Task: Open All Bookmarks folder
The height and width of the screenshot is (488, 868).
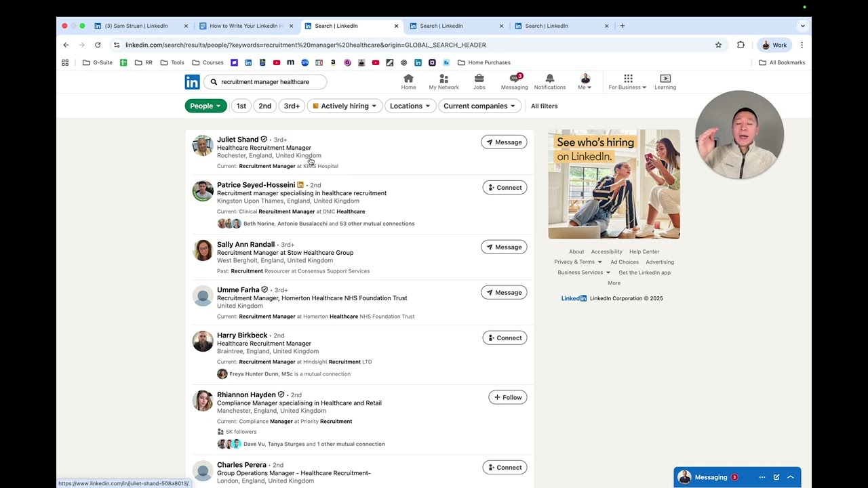Action: coord(782,62)
